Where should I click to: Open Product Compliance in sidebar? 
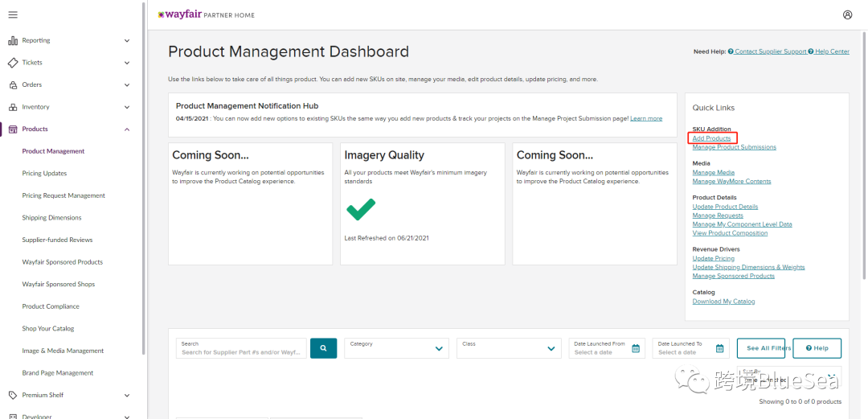tap(51, 306)
